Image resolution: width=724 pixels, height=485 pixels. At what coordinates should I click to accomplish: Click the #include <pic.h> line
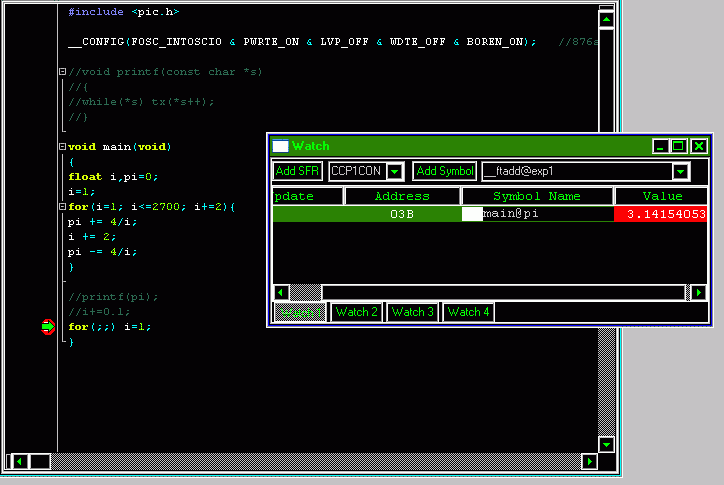tap(124, 12)
